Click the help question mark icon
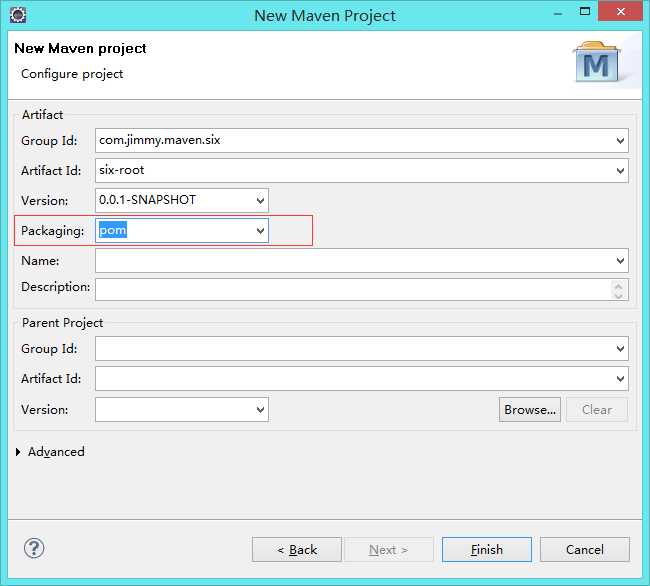 (34, 549)
